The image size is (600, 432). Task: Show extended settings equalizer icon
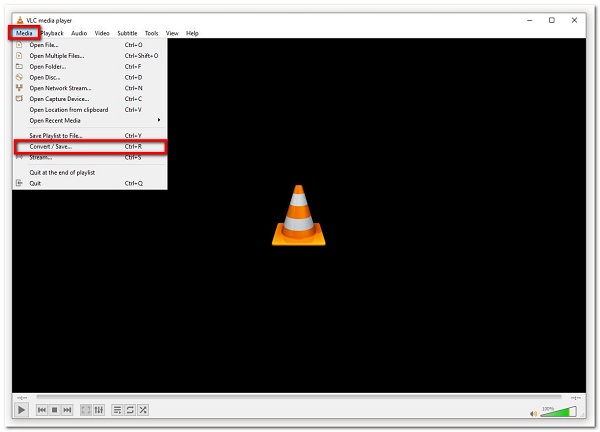[99, 410]
